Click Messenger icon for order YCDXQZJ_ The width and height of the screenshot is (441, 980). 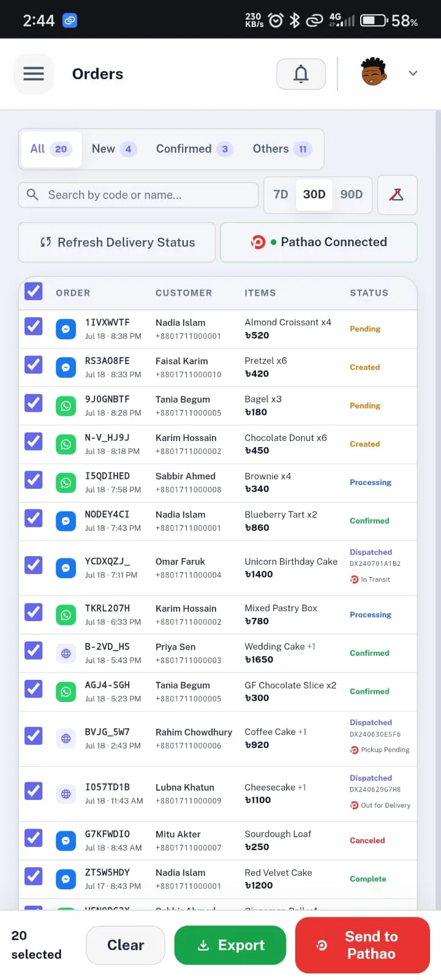click(66, 568)
